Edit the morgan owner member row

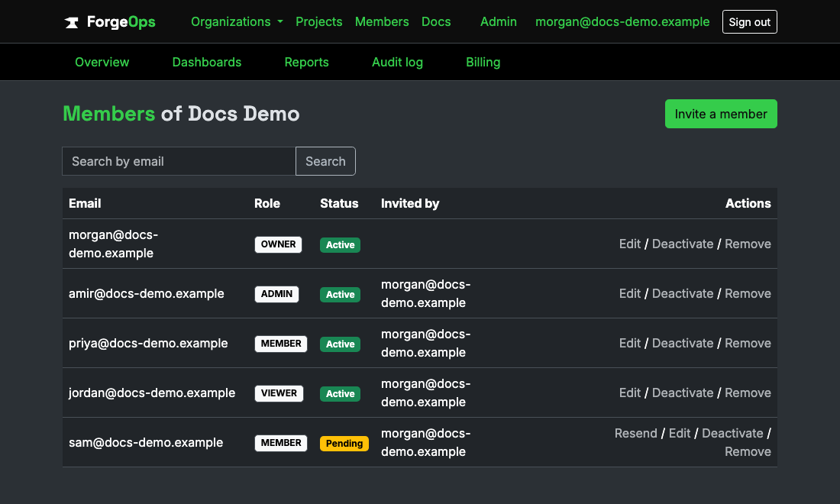tap(629, 244)
